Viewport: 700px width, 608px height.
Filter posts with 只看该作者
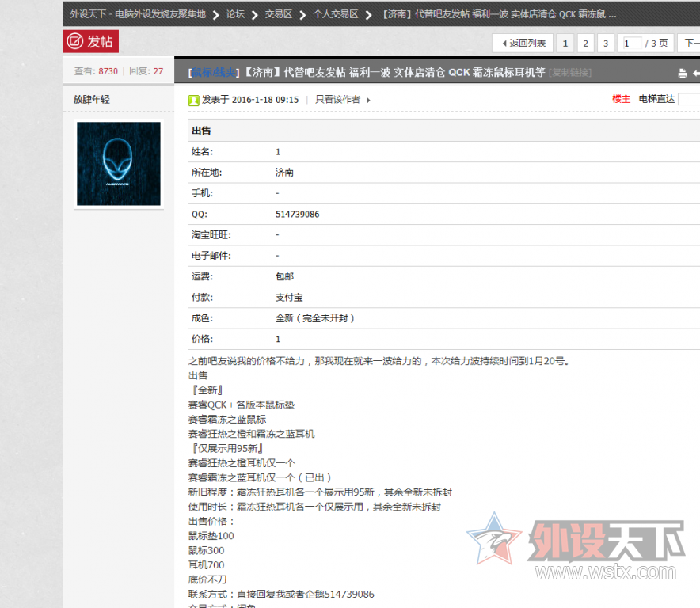[x=337, y=100]
